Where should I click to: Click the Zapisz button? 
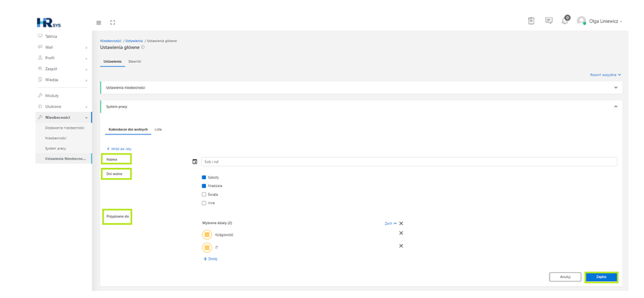tap(601, 277)
